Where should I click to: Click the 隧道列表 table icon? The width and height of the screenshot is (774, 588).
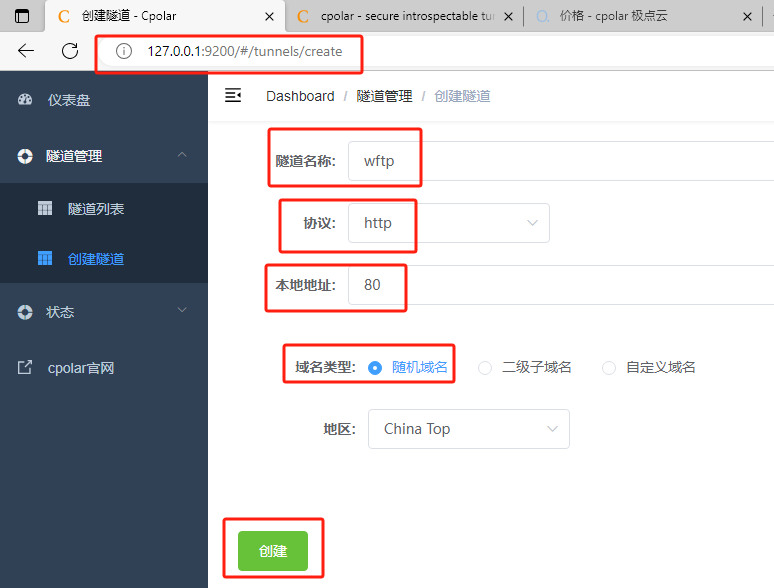coord(45,208)
